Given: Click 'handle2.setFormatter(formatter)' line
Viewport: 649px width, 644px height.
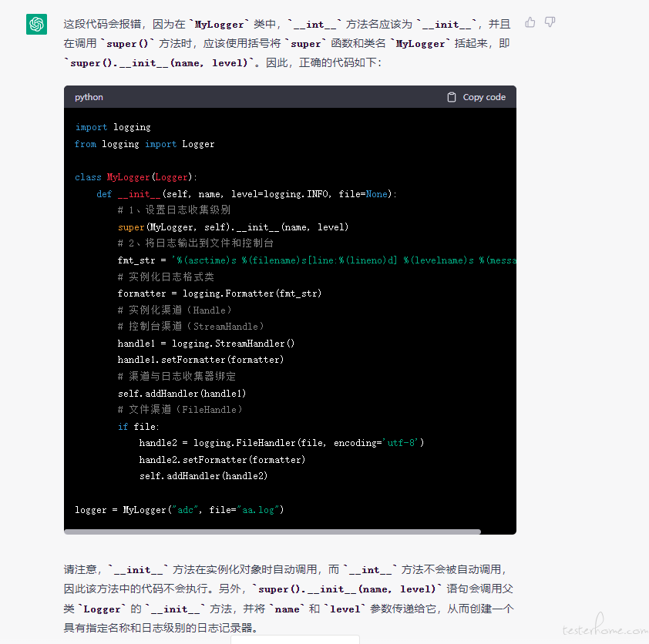Looking at the screenshot, I should [x=222, y=460].
